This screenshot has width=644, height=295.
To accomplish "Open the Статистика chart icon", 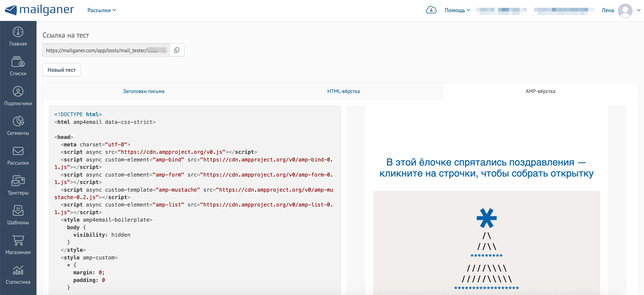I will tap(18, 270).
